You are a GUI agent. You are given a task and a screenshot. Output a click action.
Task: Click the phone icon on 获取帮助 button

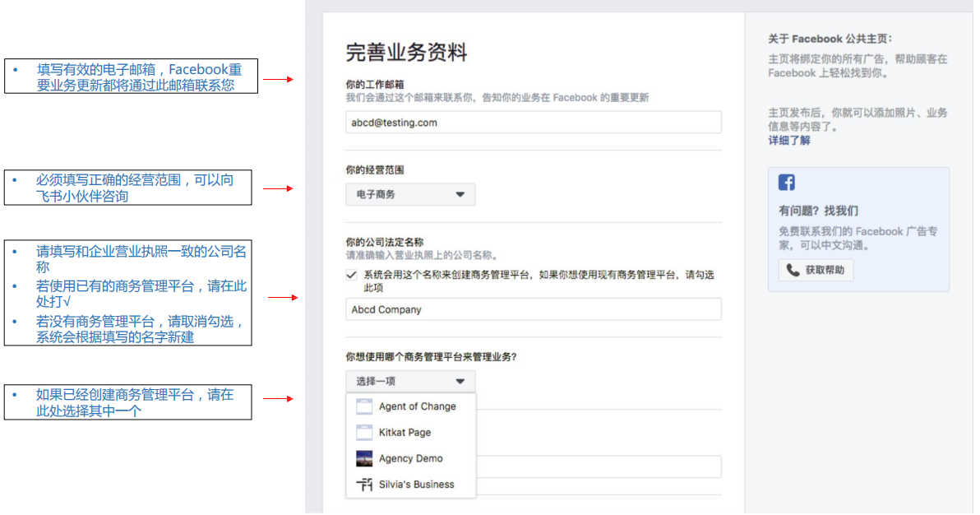point(793,271)
